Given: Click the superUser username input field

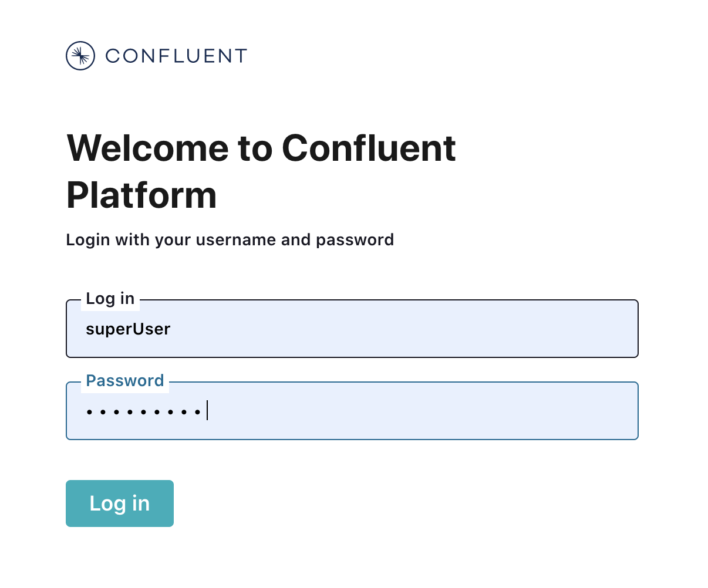Looking at the screenshot, I should 352,329.
